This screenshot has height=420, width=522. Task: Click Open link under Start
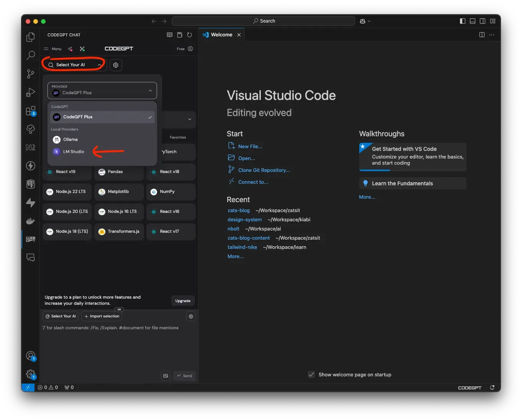coord(246,158)
